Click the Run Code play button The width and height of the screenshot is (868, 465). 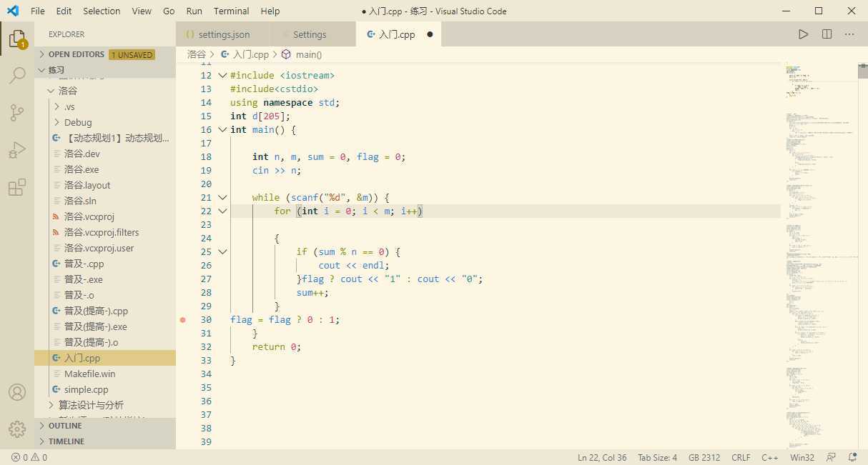pos(804,34)
